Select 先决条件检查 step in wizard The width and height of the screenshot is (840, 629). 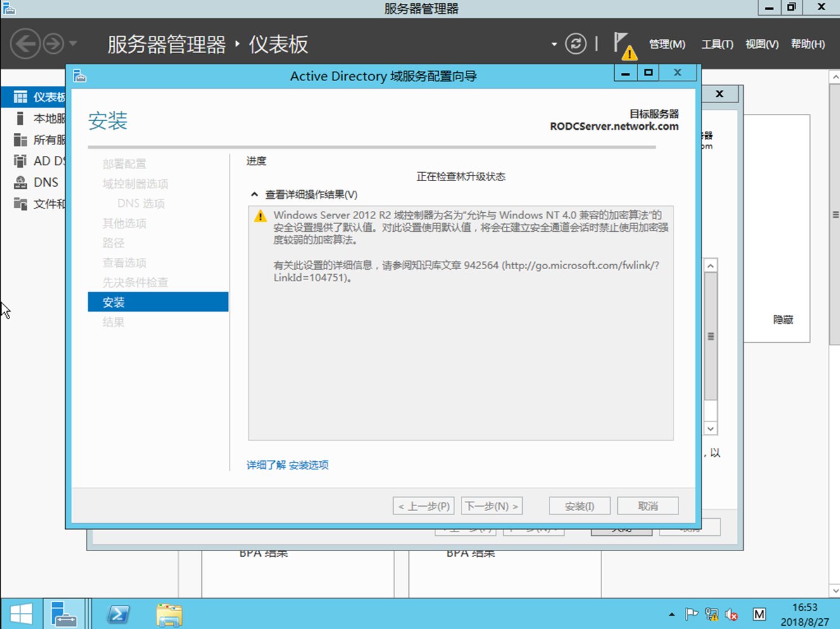(x=135, y=283)
